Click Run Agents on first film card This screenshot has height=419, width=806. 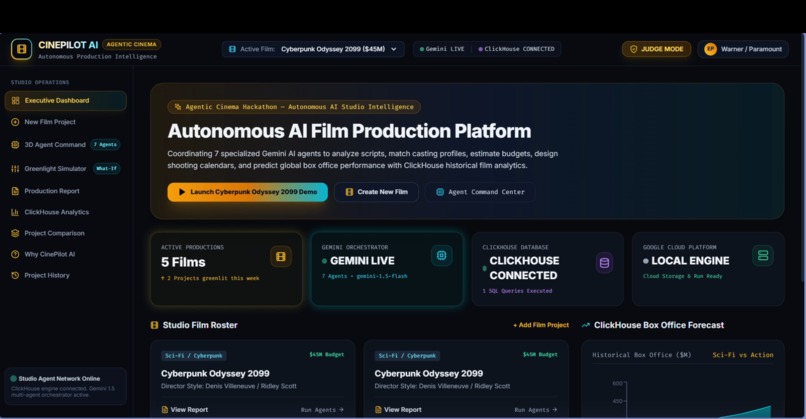[322, 410]
